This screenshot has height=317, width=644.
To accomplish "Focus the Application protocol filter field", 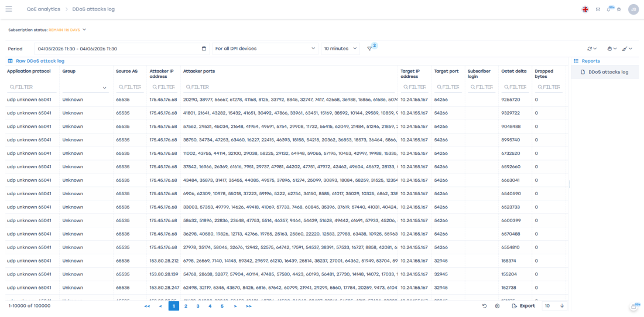I will (32, 87).
